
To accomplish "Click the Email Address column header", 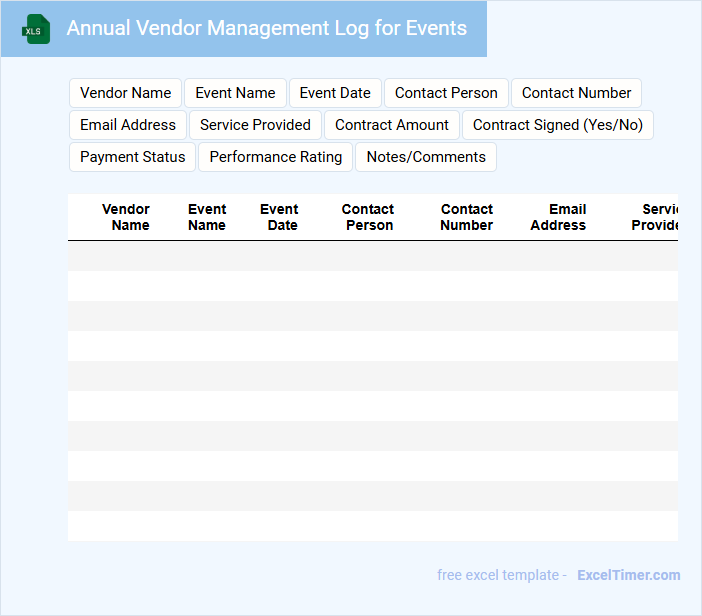I will coord(560,217).
